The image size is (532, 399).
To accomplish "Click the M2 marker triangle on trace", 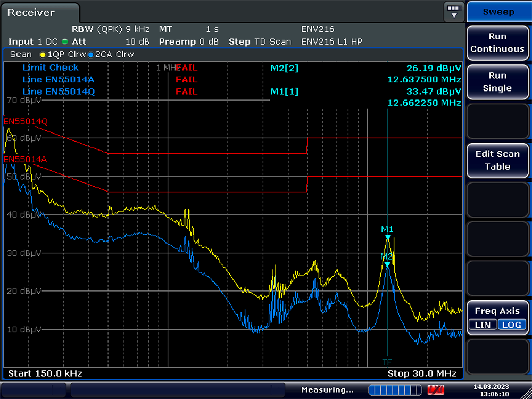I will 387,264.
